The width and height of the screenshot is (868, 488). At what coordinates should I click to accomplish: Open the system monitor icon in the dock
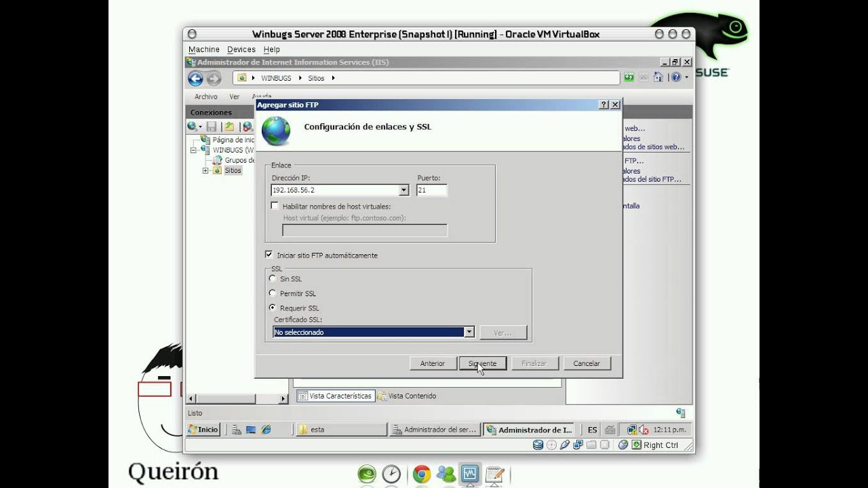click(470, 474)
